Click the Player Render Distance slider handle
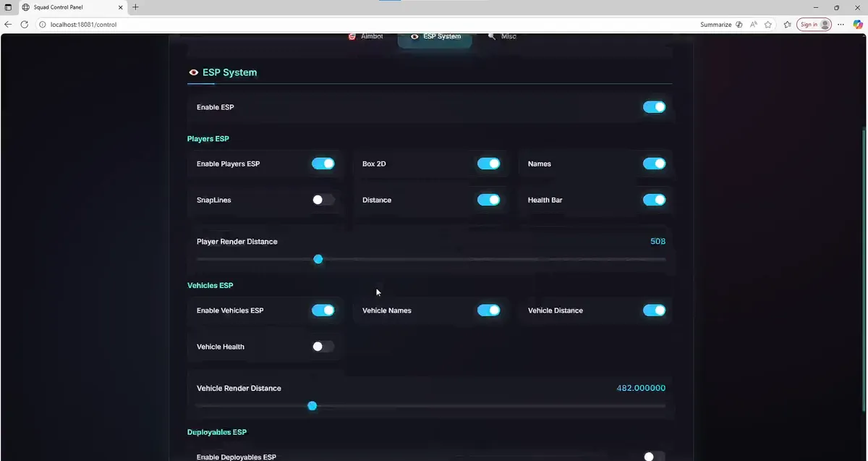The width and height of the screenshot is (868, 461). coord(318,259)
